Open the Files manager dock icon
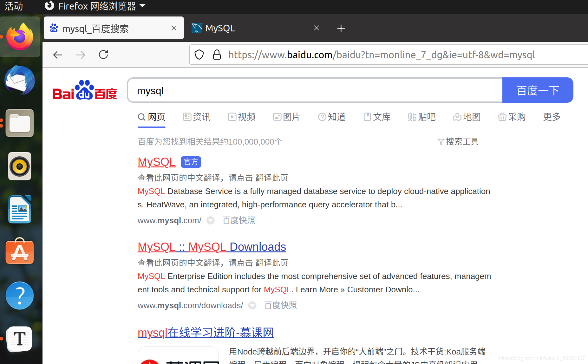Image resolution: width=588 pixels, height=364 pixels. [x=20, y=123]
